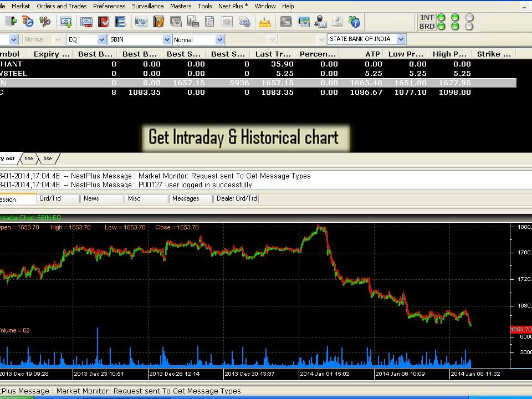Select the Misc message tab
The width and height of the screenshot is (532, 399).
click(x=146, y=198)
